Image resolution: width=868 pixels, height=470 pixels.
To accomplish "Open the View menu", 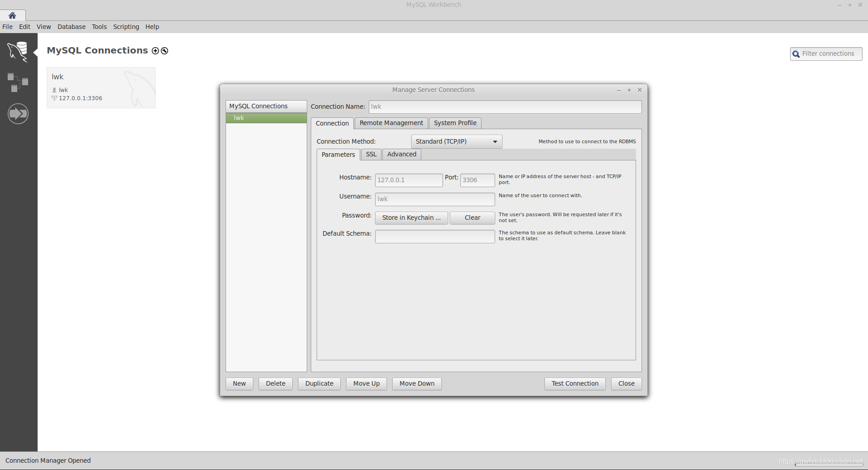I will tap(44, 27).
